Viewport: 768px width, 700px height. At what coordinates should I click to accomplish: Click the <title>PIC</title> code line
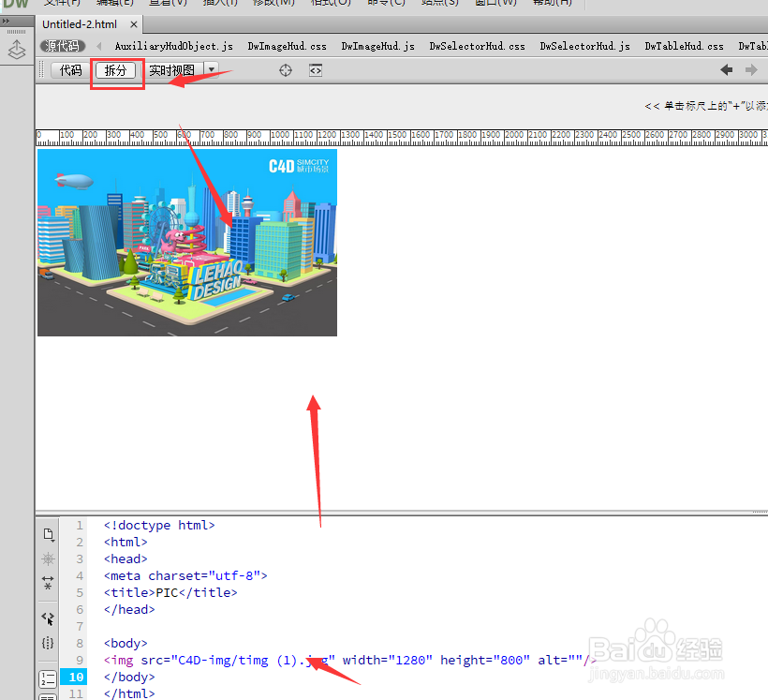click(x=170, y=592)
